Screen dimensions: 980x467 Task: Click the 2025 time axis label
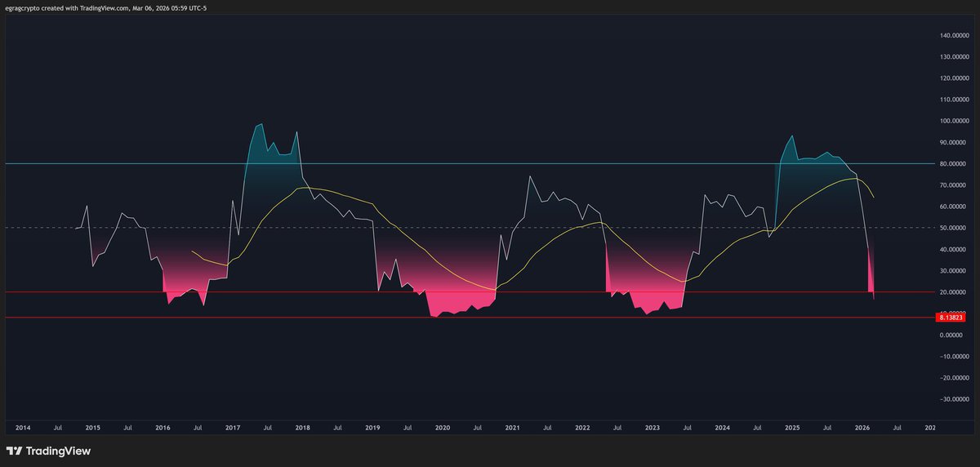(792, 427)
